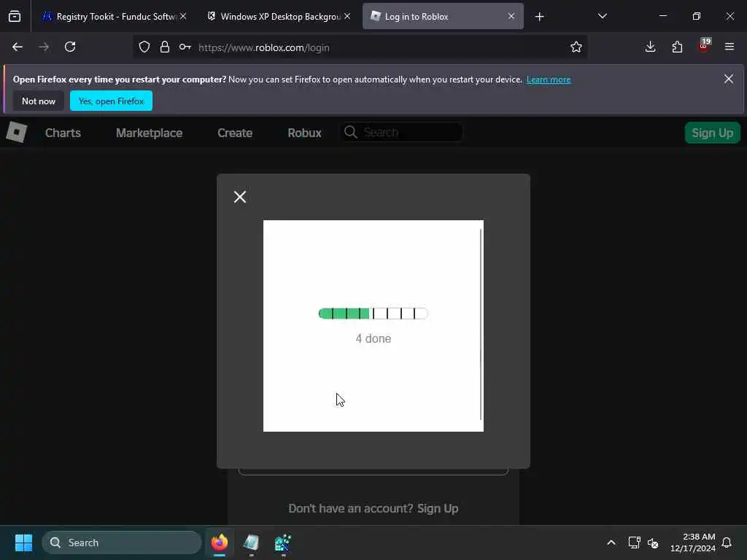Viewport: 747px width, 560px height.
Task: Go to the Create section
Action: pos(235,133)
